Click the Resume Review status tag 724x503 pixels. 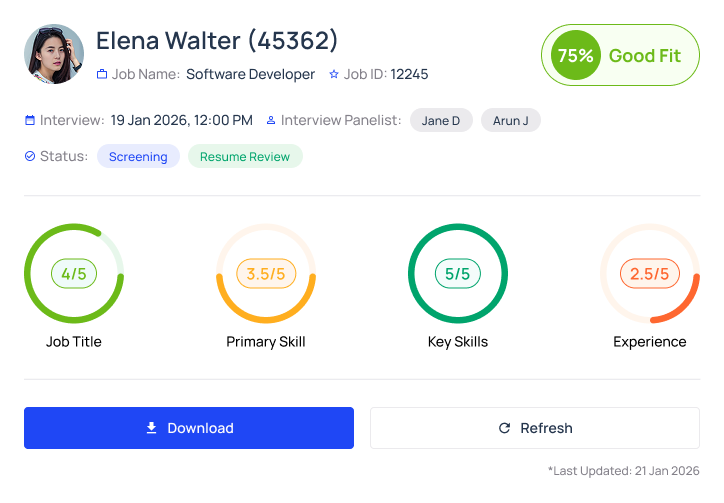point(245,157)
